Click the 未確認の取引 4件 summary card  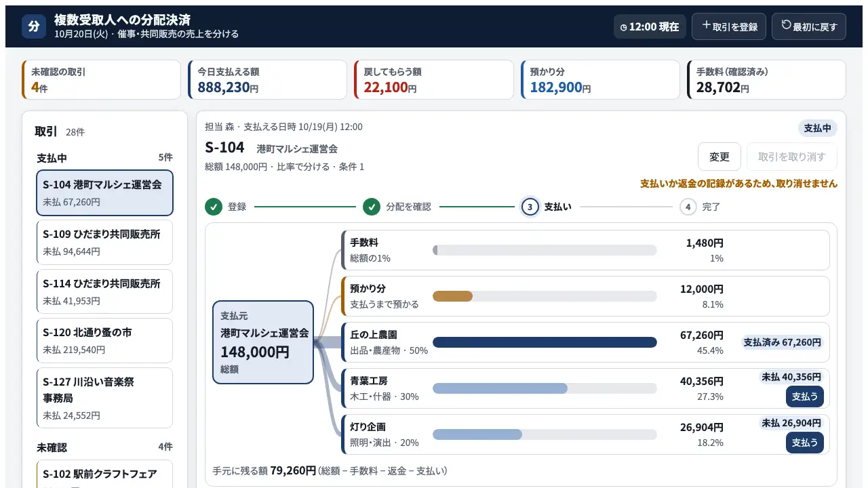click(102, 79)
